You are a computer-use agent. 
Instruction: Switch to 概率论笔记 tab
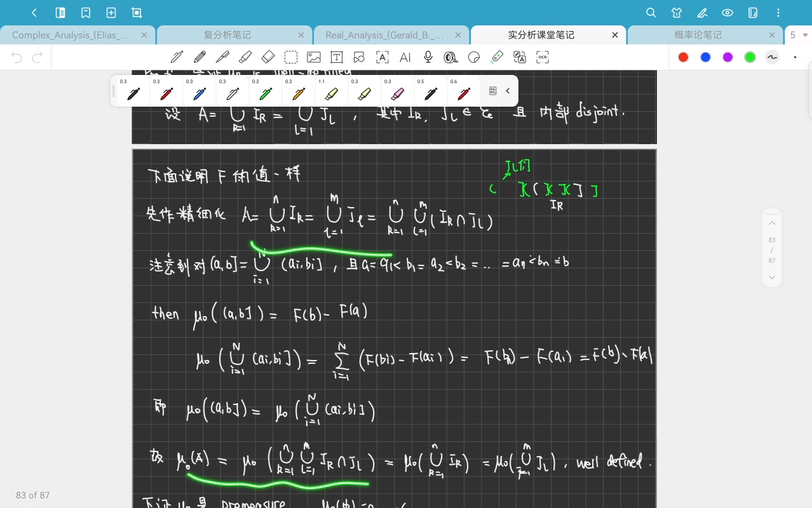coord(698,35)
